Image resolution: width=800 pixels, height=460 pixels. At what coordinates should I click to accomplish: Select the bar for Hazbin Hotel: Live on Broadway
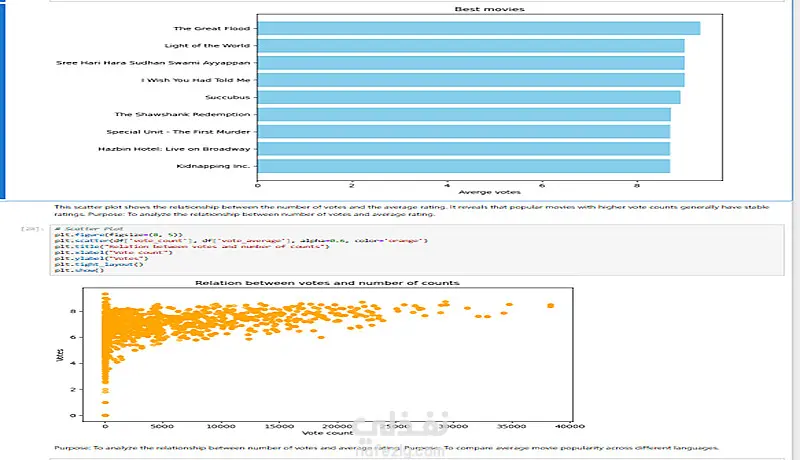tap(464, 149)
